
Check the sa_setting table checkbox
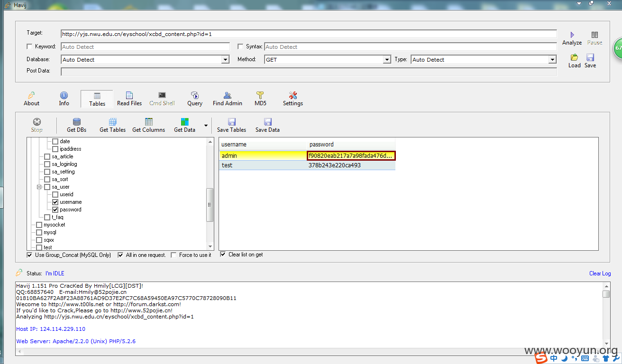coord(47,172)
